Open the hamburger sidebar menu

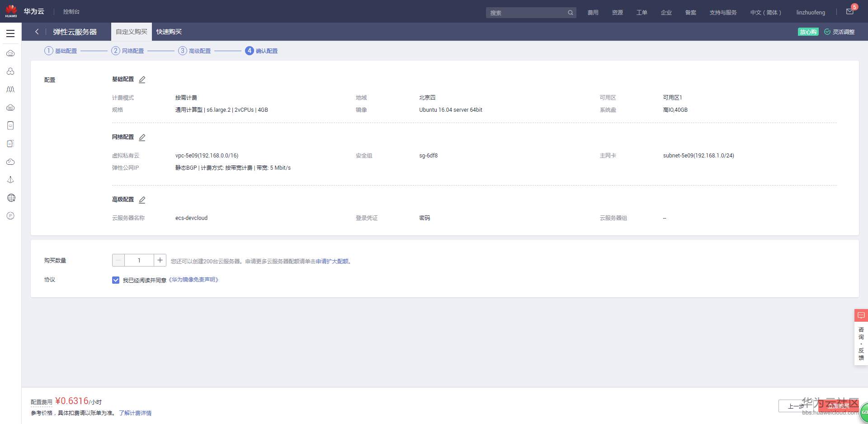[x=10, y=33]
